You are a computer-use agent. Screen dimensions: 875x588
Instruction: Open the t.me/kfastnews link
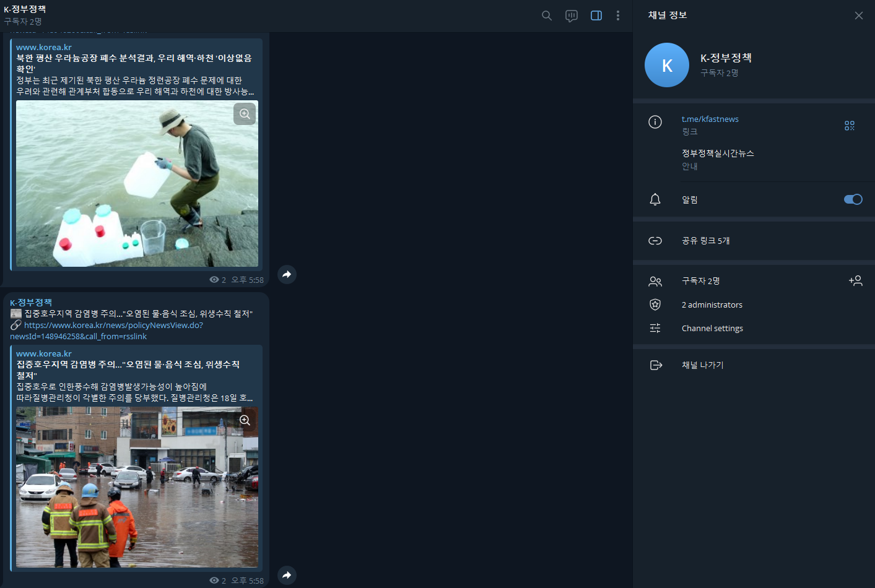tap(710, 119)
